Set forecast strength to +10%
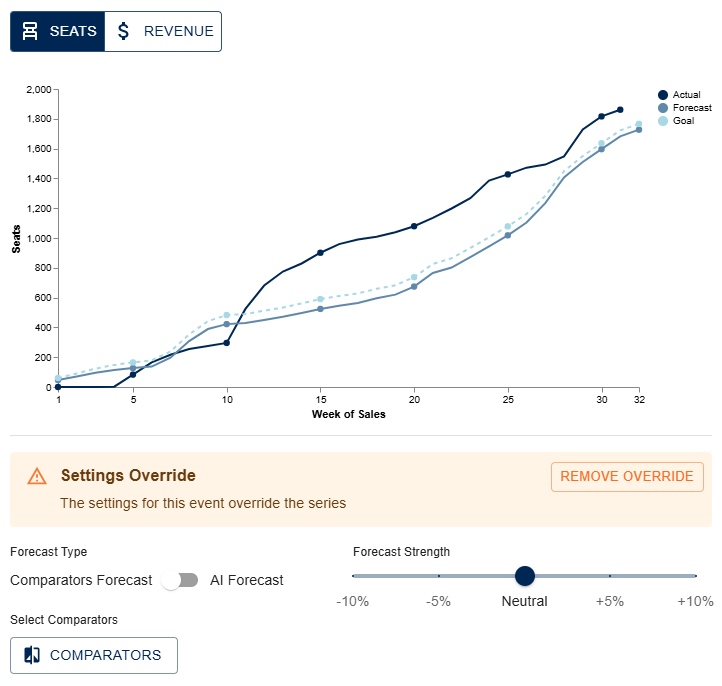This screenshot has width=722, height=686. point(695,576)
